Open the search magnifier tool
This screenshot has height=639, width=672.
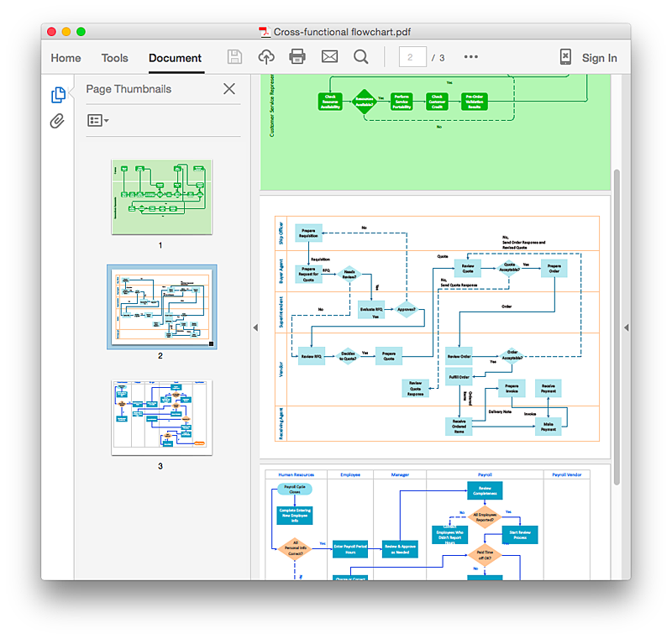[361, 57]
